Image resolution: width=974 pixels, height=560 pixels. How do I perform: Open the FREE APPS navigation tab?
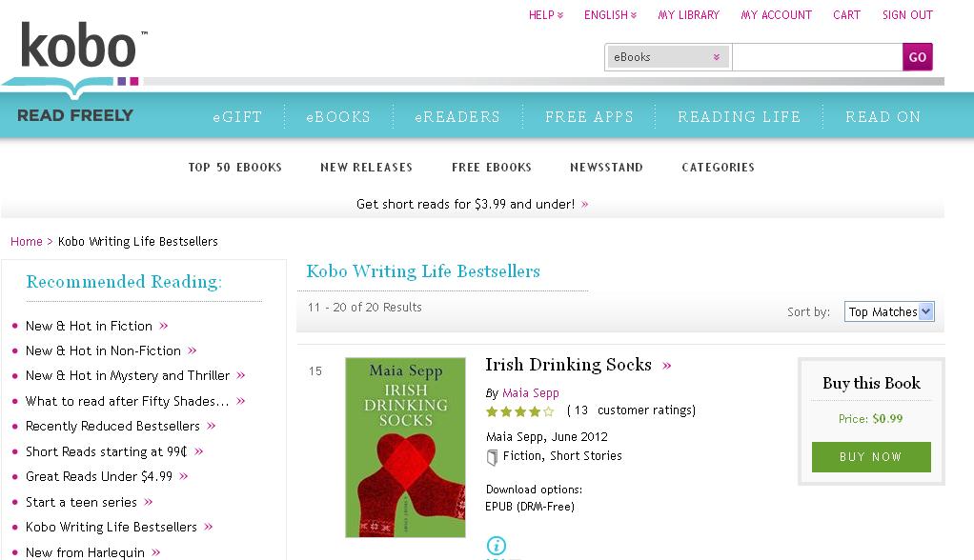coord(589,117)
